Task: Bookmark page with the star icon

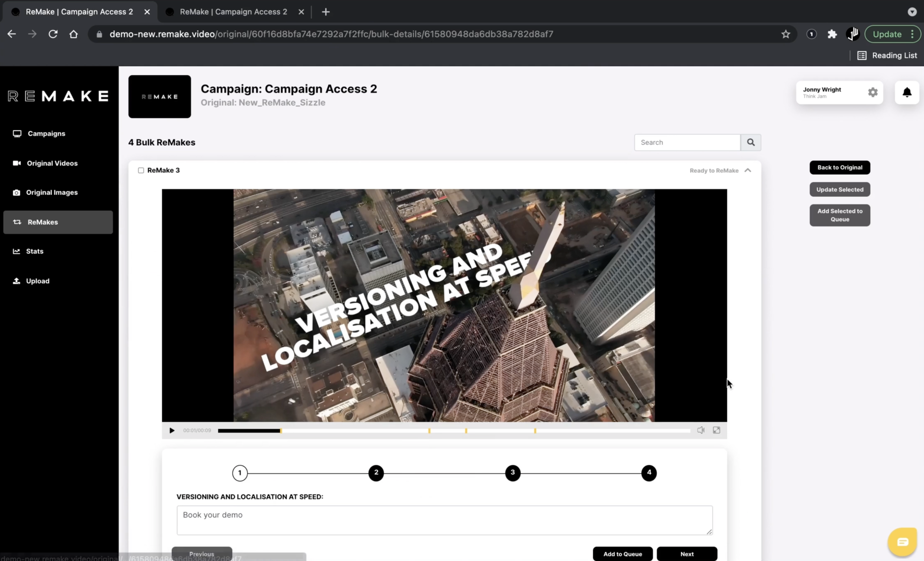Action: (x=786, y=34)
